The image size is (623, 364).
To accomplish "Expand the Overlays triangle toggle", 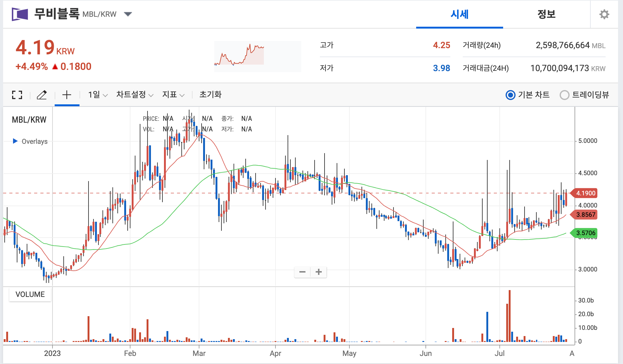I will click(x=15, y=141).
